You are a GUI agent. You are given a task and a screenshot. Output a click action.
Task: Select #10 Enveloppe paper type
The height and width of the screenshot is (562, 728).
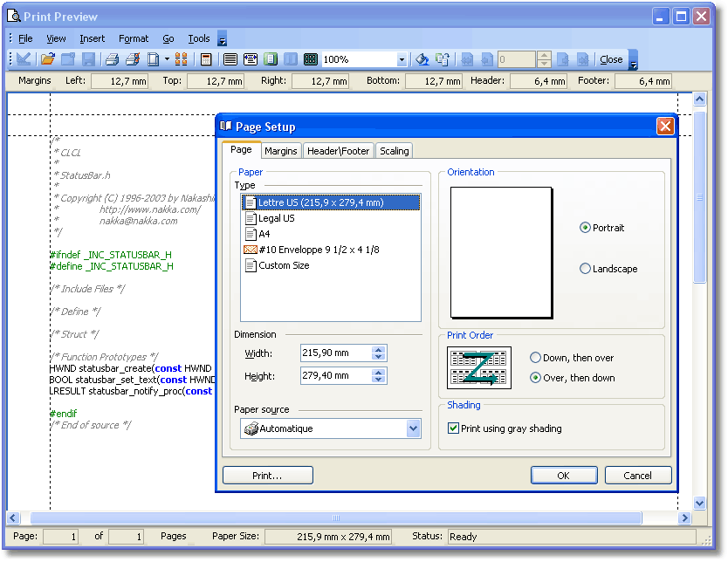point(331,250)
